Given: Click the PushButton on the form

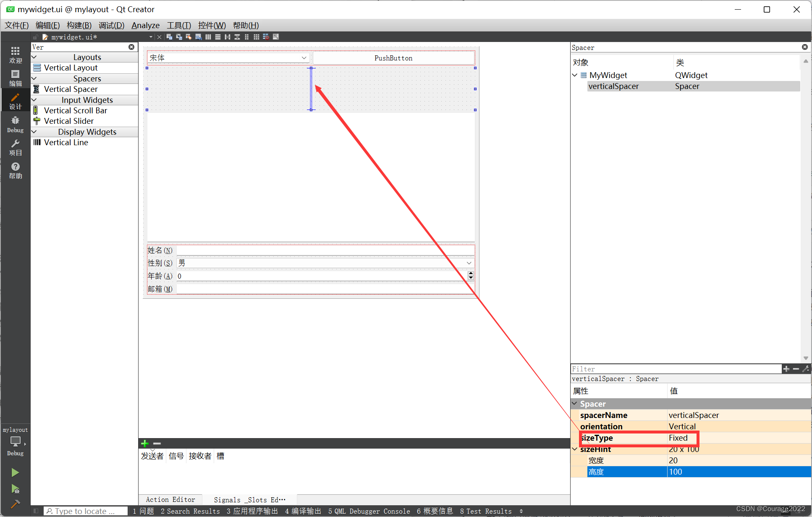Looking at the screenshot, I should [393, 58].
